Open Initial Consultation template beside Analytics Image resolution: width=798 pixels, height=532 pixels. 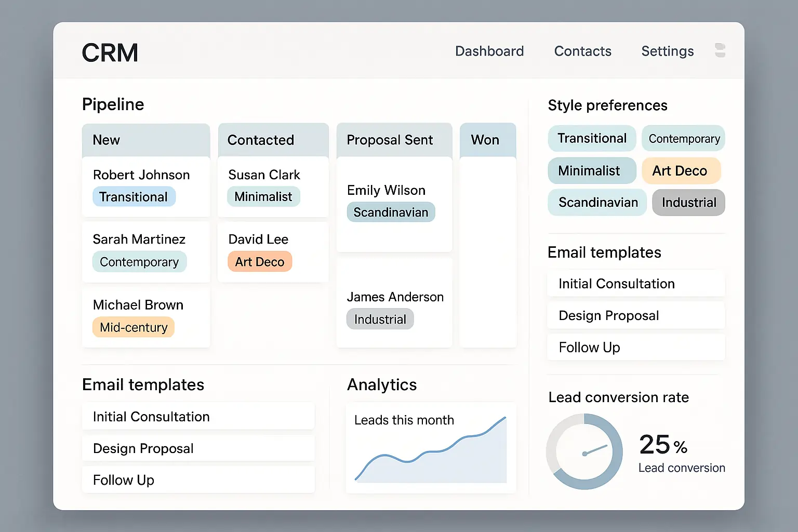198,416
